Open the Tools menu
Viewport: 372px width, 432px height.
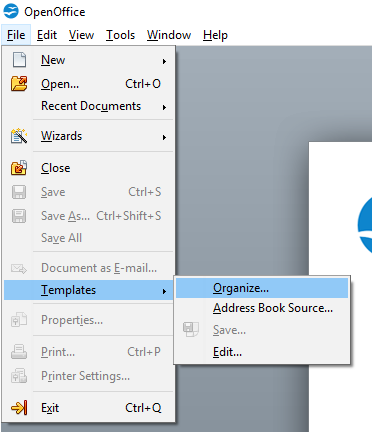click(120, 35)
